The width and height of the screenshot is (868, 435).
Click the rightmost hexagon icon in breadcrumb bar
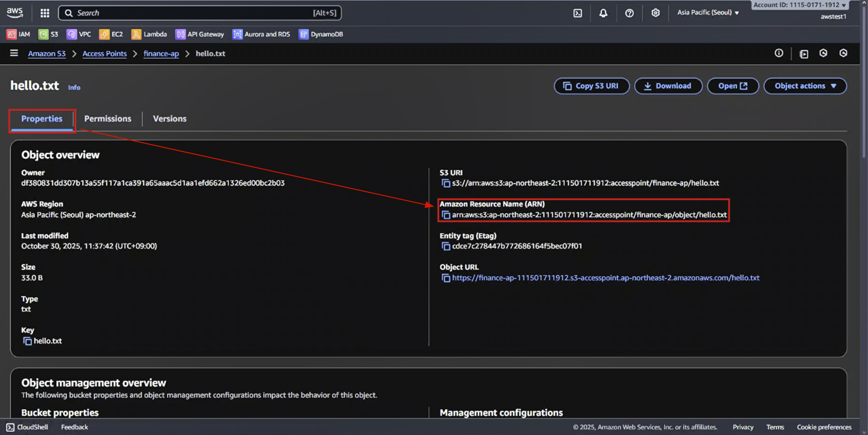coord(843,53)
